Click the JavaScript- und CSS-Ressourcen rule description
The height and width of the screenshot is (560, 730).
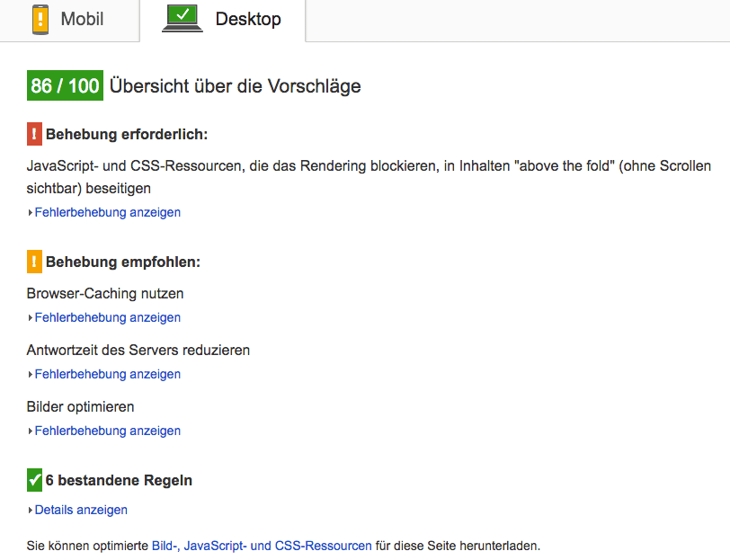(369, 177)
